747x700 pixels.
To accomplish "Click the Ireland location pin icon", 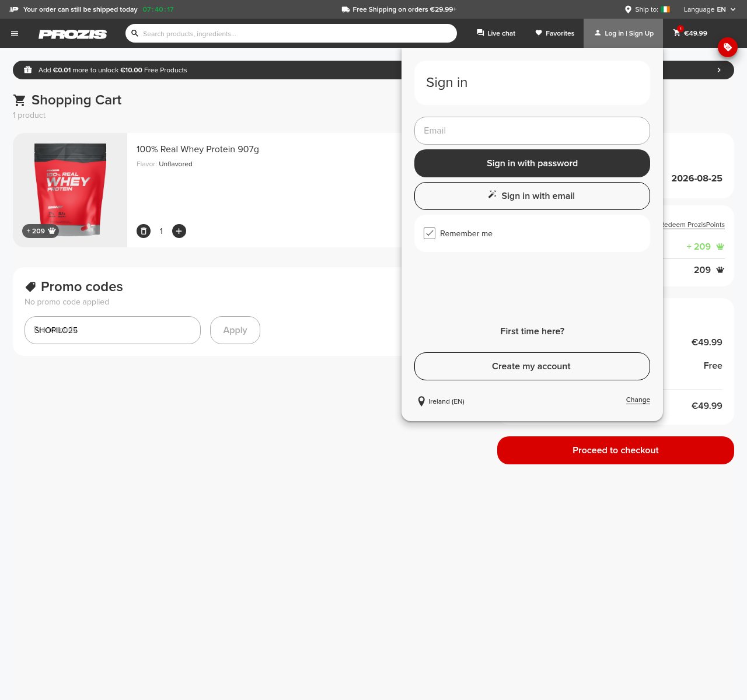I will (x=421, y=401).
